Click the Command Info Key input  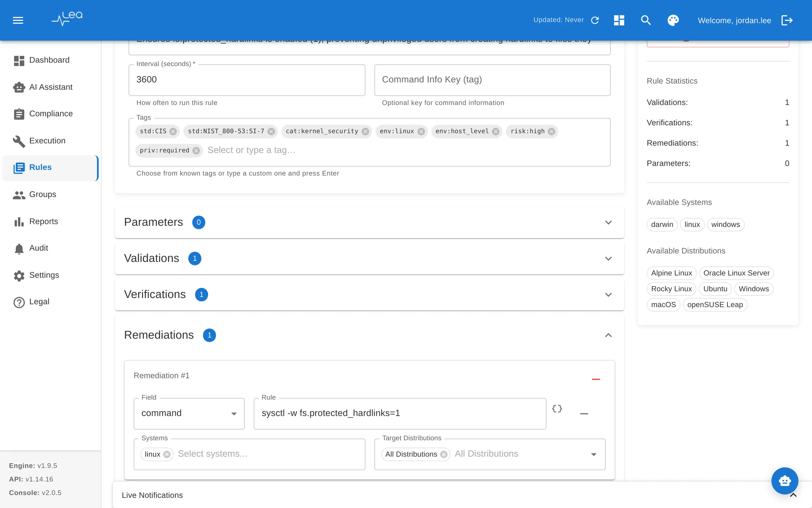[492, 80]
